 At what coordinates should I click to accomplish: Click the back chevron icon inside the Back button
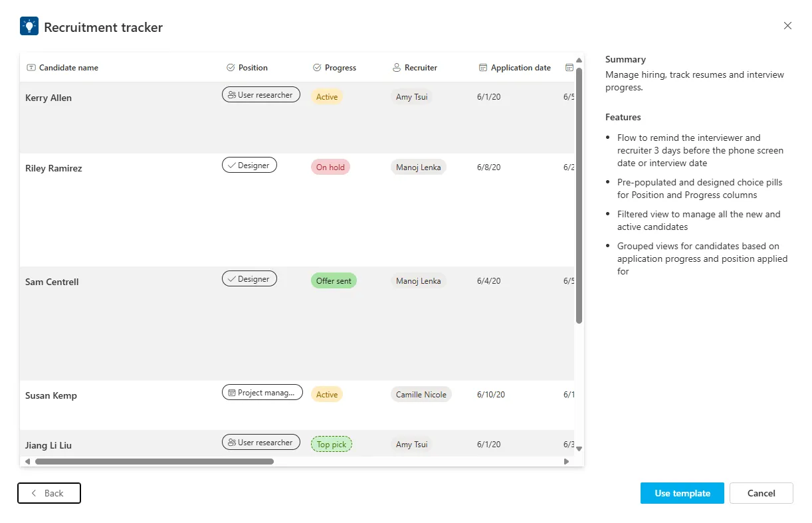pos(34,493)
